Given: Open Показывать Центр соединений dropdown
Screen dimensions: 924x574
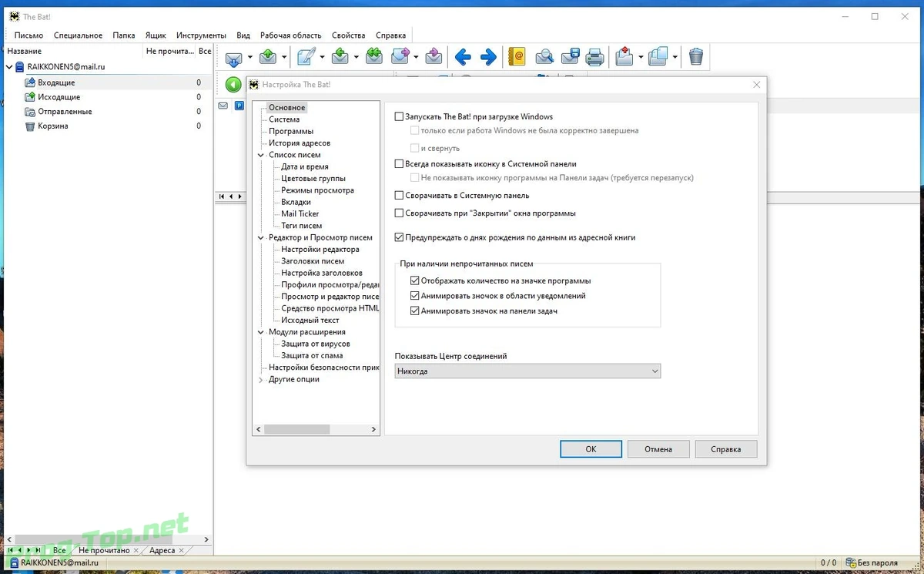Looking at the screenshot, I should pos(527,371).
